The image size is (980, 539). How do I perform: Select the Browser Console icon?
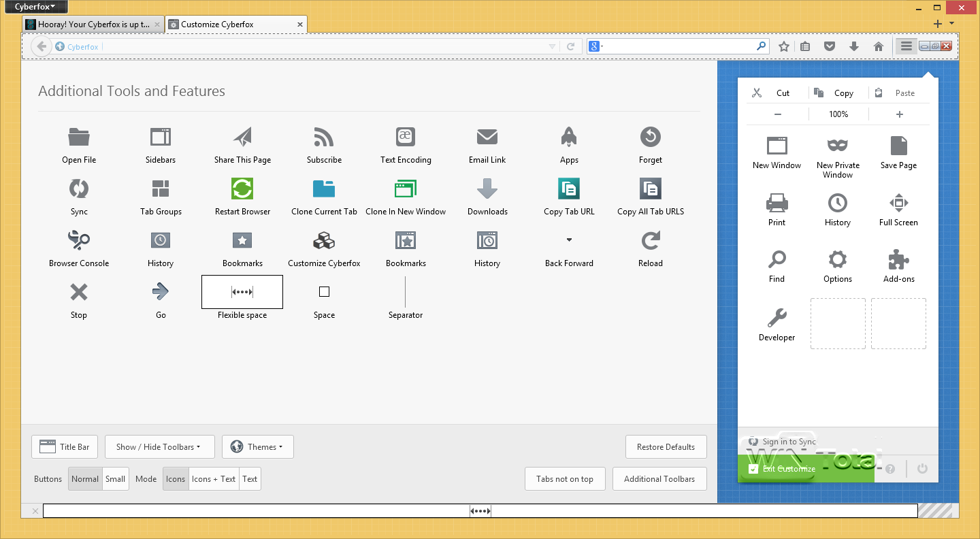[79, 240]
